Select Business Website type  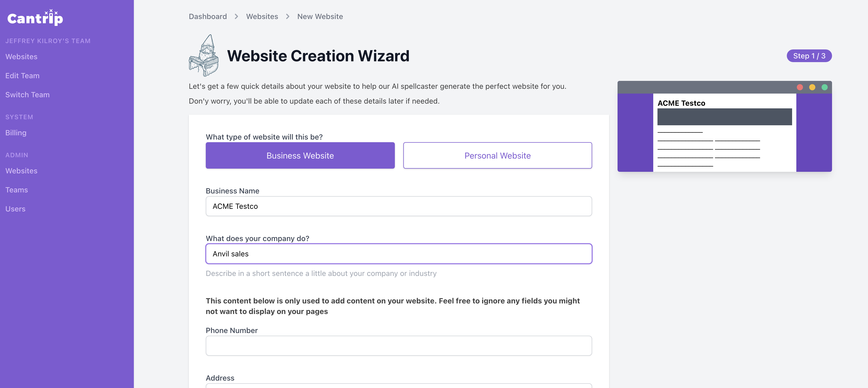pyautogui.click(x=300, y=156)
